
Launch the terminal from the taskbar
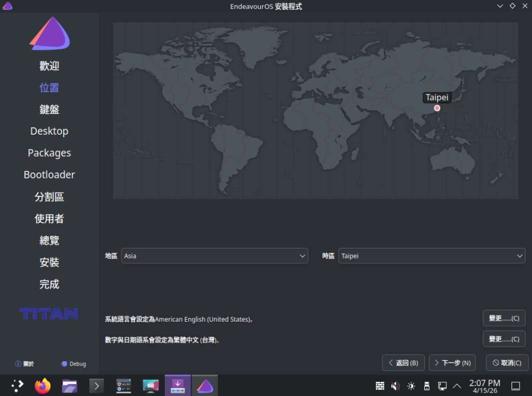click(96, 386)
